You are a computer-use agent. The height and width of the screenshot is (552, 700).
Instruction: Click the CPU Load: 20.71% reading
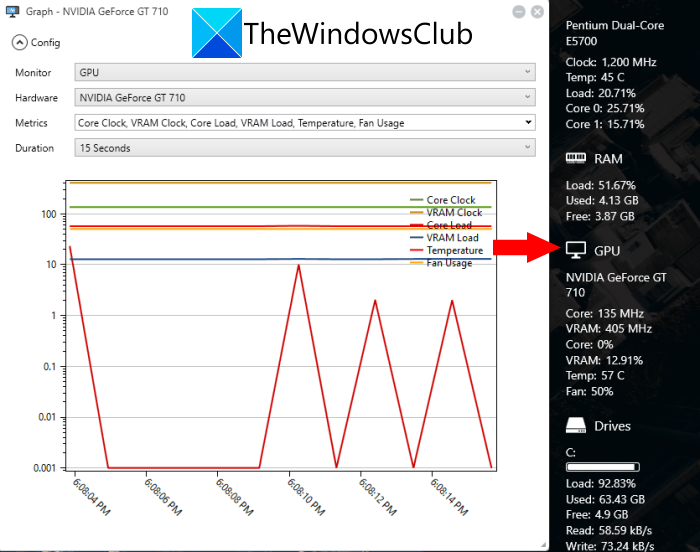[x=600, y=93]
